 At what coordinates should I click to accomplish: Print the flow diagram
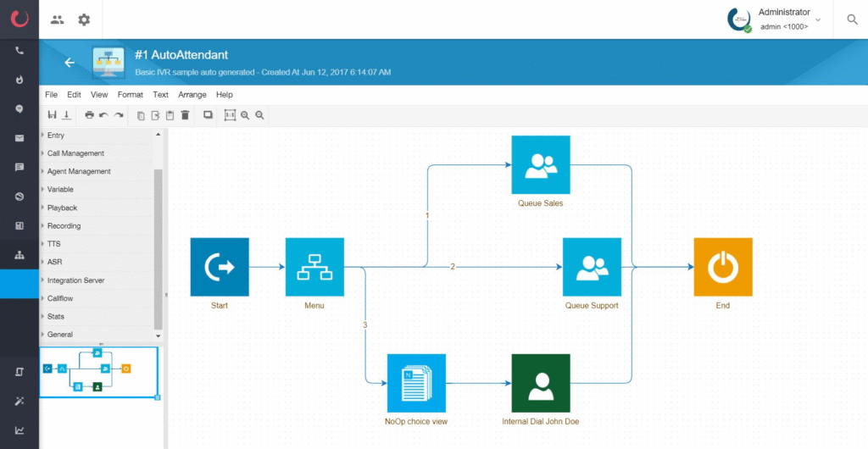point(89,115)
